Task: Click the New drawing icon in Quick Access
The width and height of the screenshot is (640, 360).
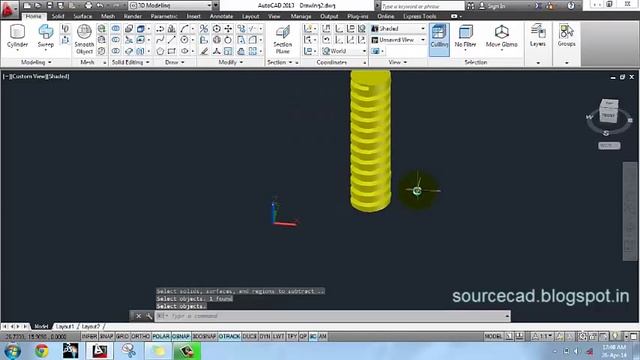Action: (x=27, y=5)
